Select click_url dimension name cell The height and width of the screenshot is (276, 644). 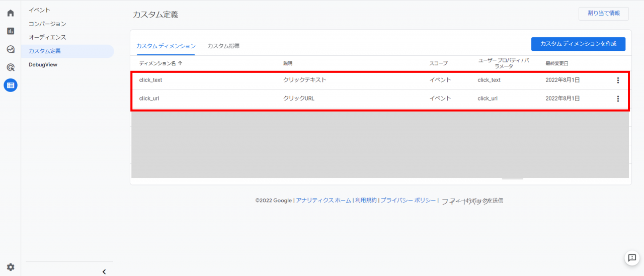(x=149, y=99)
